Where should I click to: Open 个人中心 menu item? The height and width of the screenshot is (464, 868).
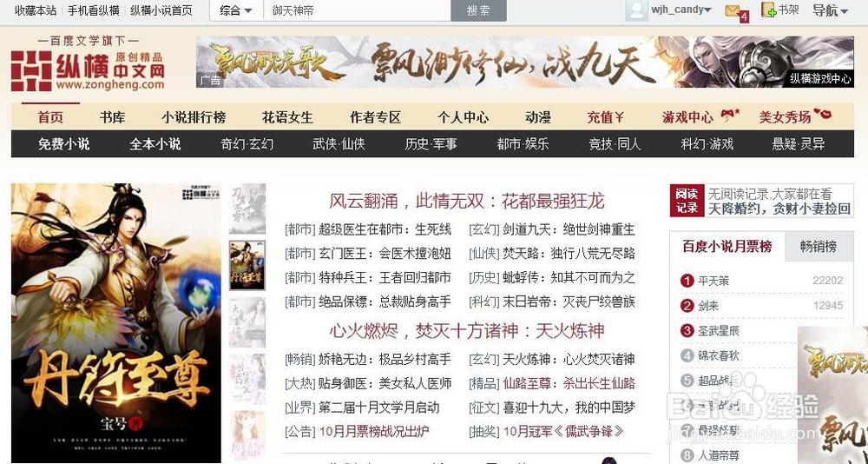tap(463, 117)
